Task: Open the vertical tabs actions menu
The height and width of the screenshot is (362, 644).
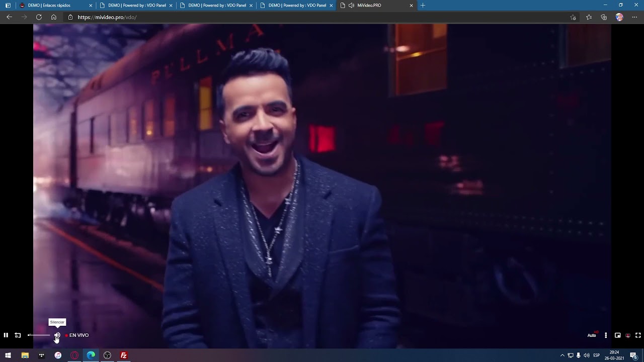Action: 8,6
